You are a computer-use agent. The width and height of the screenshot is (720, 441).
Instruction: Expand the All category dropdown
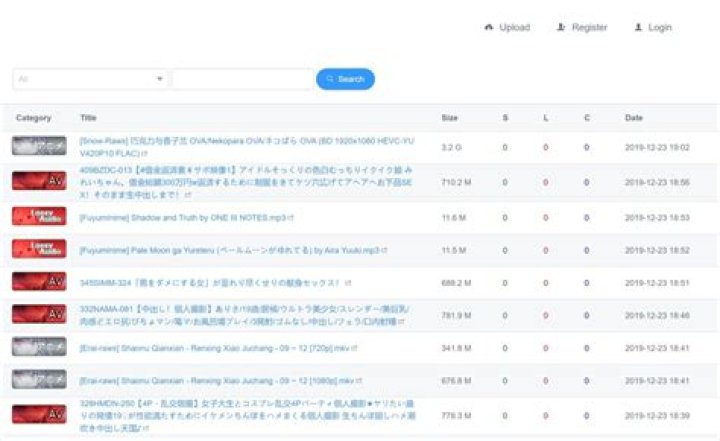tap(90, 79)
